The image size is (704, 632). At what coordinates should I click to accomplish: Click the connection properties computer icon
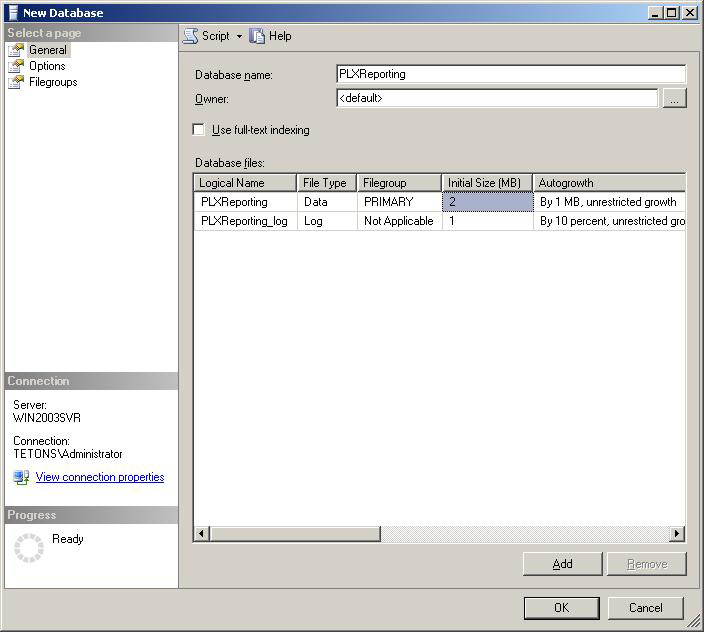pyautogui.click(x=21, y=477)
